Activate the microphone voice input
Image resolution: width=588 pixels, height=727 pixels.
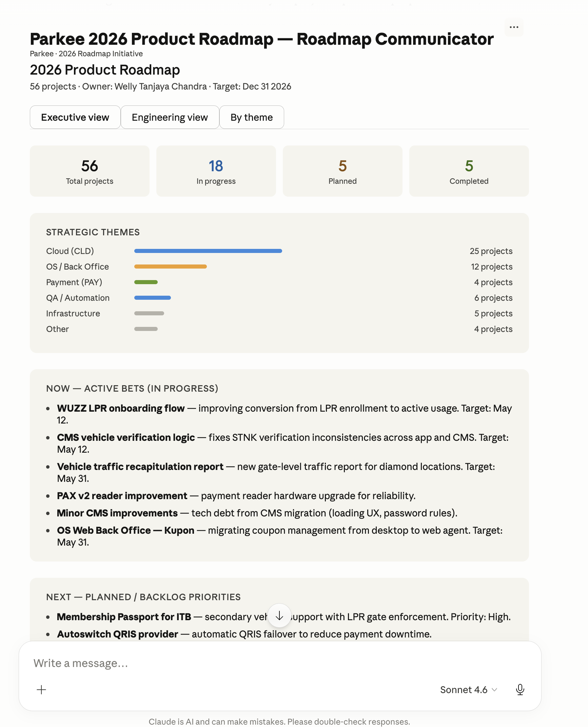coord(520,690)
